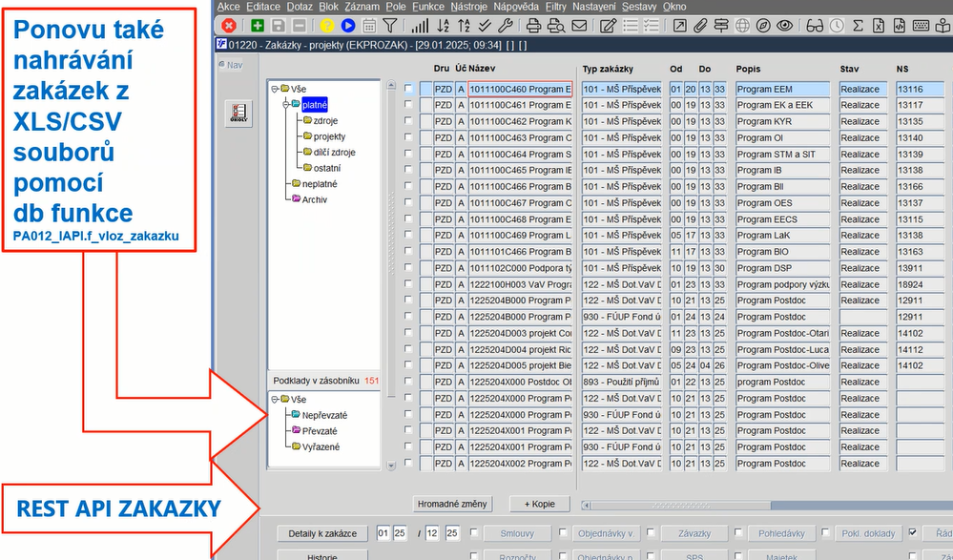Sort ascending A-Z with up arrow icon
953x560 pixels.
click(464, 26)
